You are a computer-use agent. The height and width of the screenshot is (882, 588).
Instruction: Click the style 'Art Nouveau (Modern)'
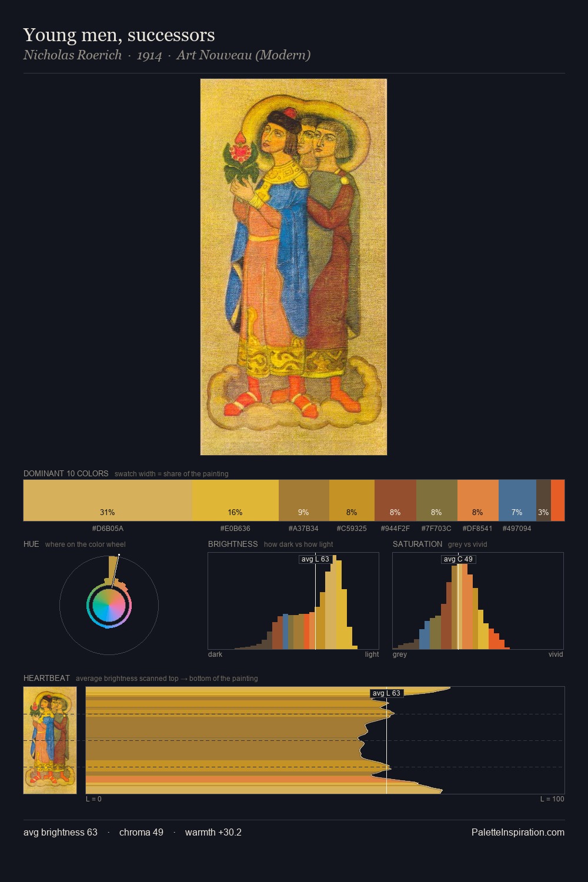tap(243, 55)
